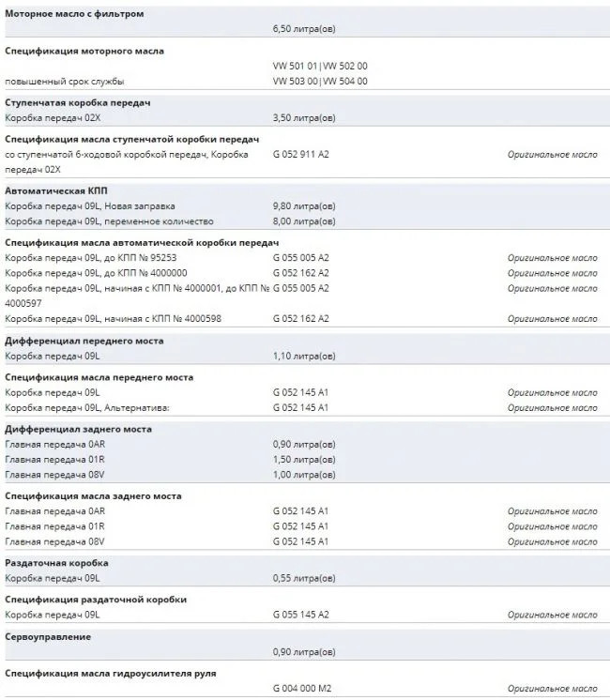Click the 1,50 литра(ов) value for 01R
The image size is (610, 700).
[x=304, y=460]
